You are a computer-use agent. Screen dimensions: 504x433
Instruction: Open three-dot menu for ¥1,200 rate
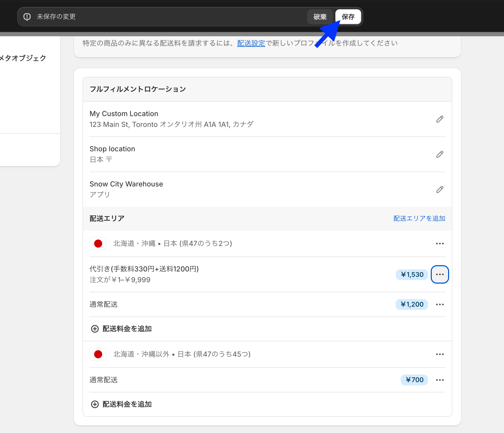pos(440,304)
